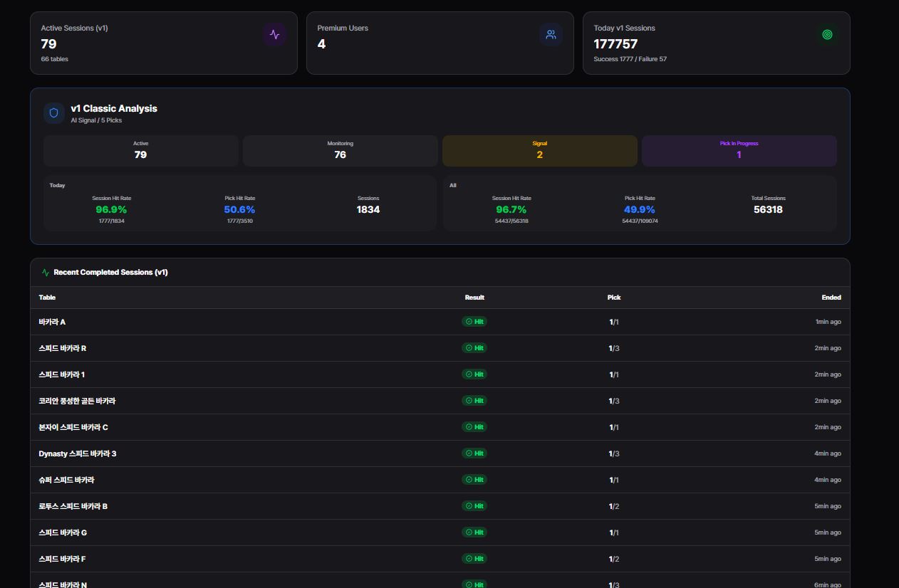
Task: Select the Monitoring status tile showing 76
Action: coord(341,151)
